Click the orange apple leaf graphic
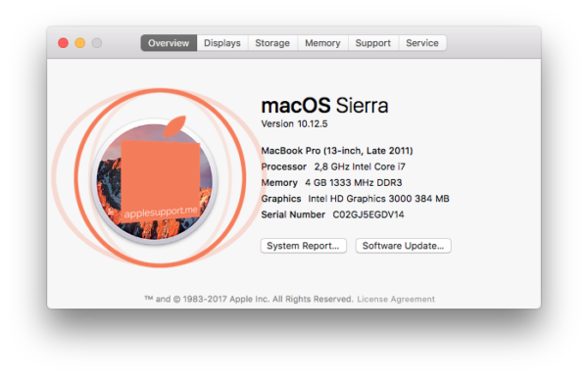Screen dimensions: 588x376 tap(174, 126)
